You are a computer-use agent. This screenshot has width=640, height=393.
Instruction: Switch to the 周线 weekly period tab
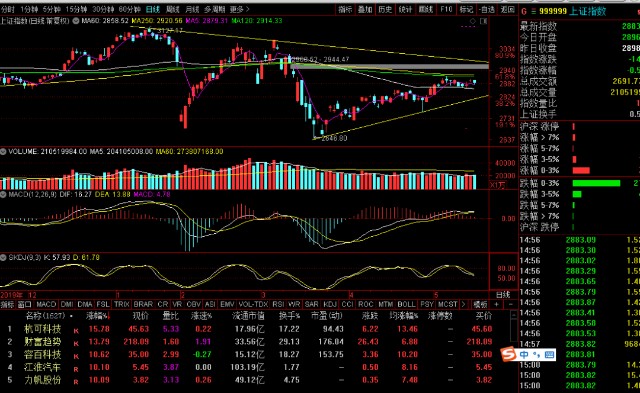[173, 9]
